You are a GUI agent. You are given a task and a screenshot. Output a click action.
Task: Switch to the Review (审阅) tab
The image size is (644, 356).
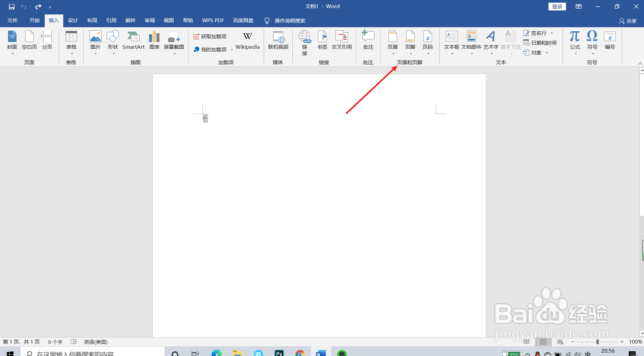pos(149,21)
